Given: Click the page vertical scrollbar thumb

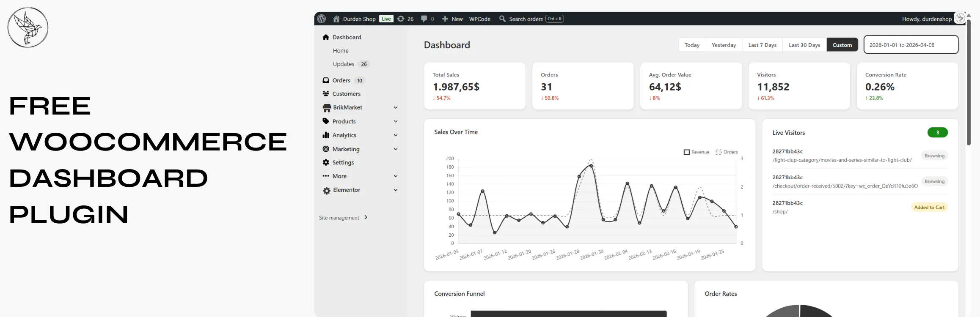Looking at the screenshot, I should [x=969, y=82].
